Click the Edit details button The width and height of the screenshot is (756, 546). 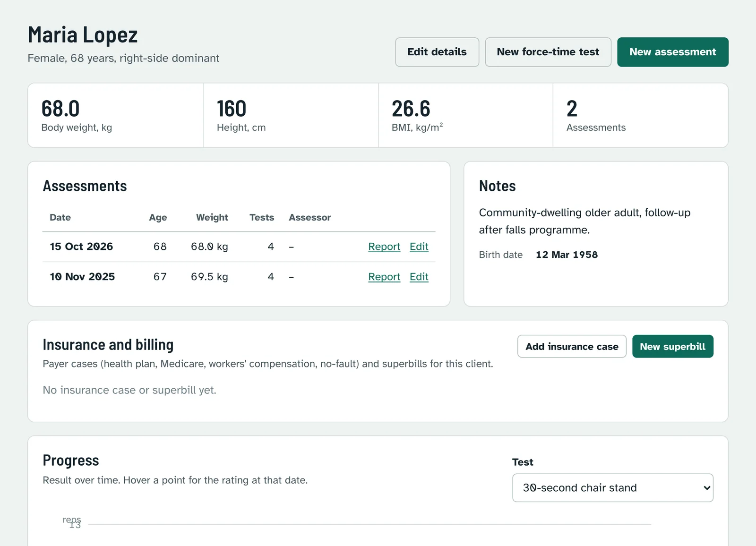tap(437, 52)
